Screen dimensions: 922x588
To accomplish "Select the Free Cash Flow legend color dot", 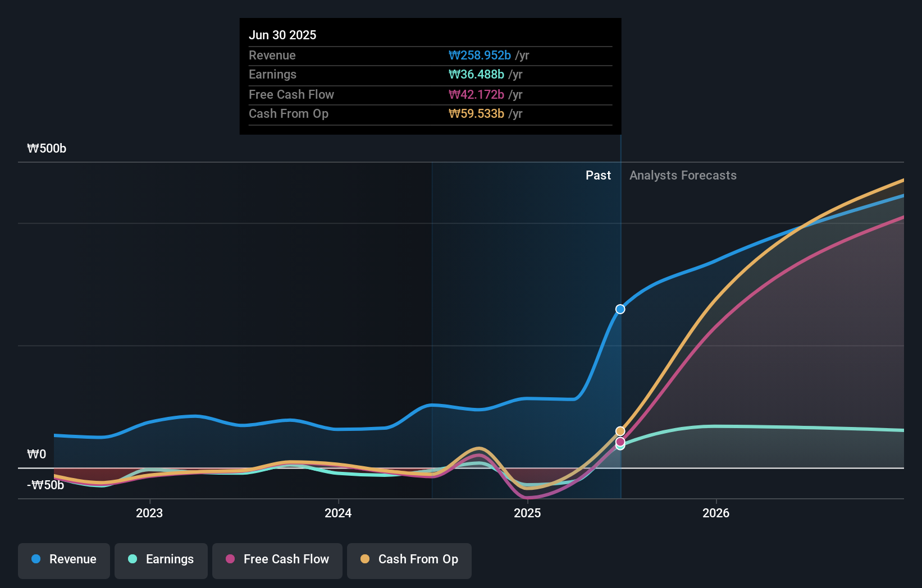I will point(230,559).
